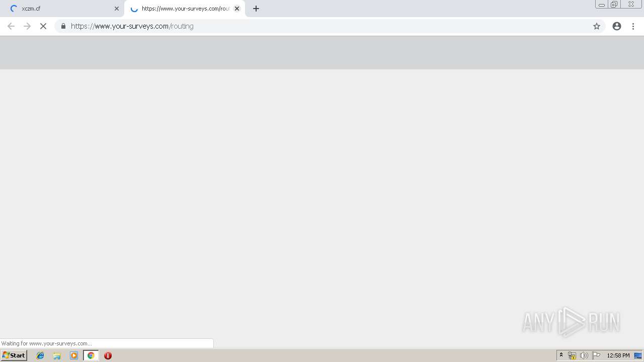Open the red Opera taskbar icon
This screenshot has width=644, height=362.
108,355
